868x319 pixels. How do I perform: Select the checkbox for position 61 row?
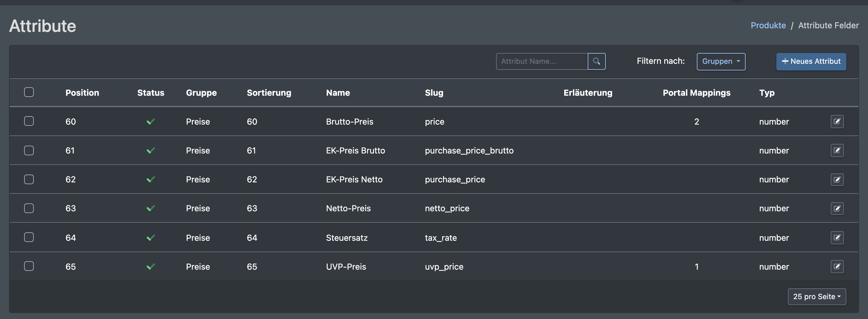(29, 150)
